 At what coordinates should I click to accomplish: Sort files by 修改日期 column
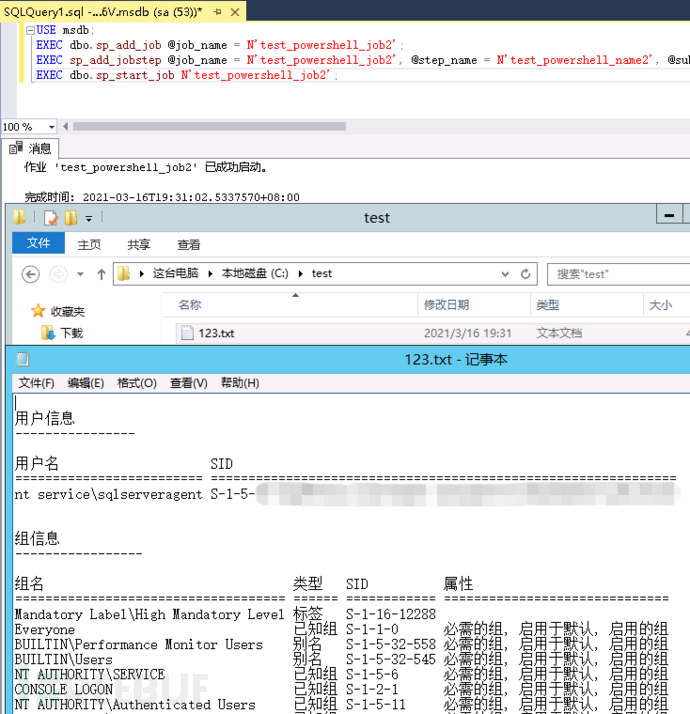(474, 305)
